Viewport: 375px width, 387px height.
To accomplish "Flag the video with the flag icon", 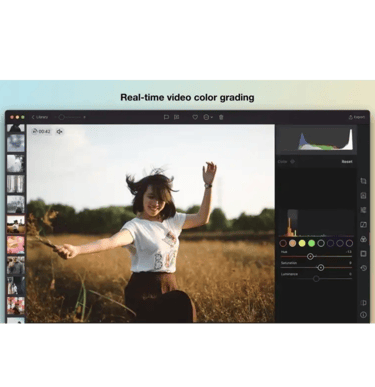I will (x=166, y=117).
